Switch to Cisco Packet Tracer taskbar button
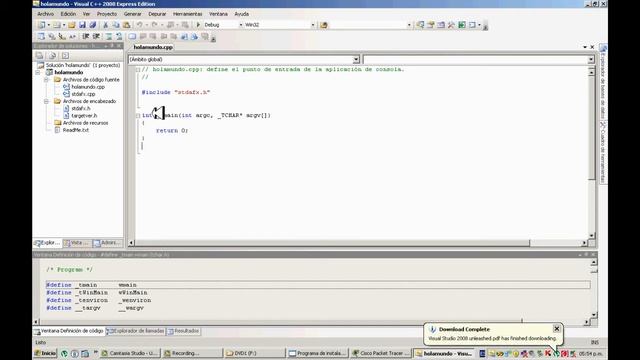The height and width of the screenshot is (360, 640). tap(380, 353)
